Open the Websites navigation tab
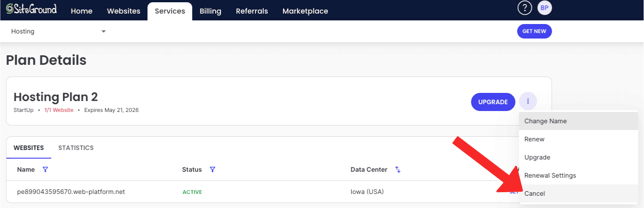 123,11
